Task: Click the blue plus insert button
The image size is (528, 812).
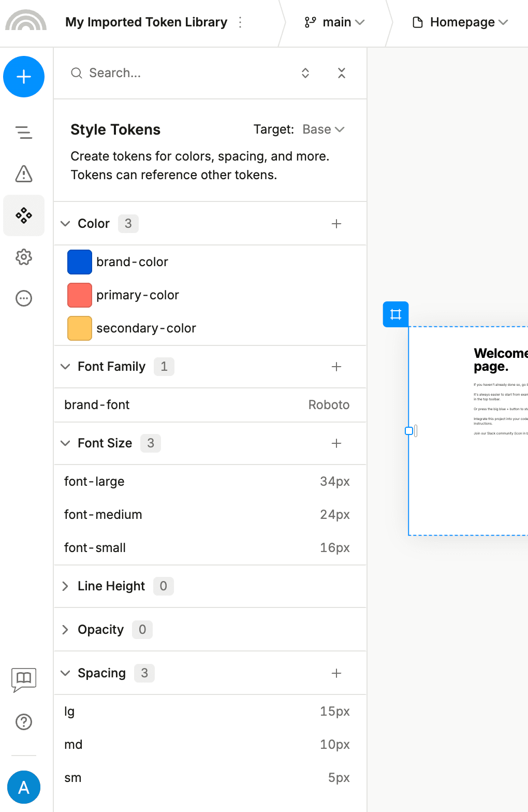Action: (x=24, y=77)
